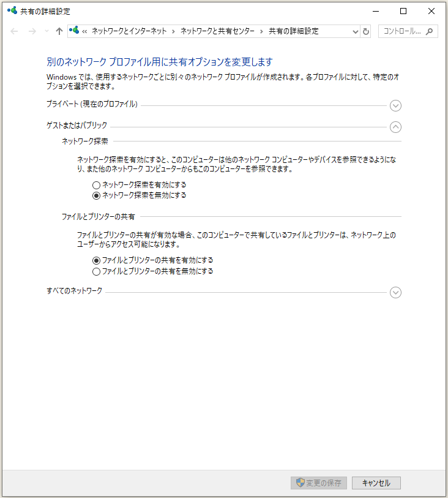Maximize the 共有の詳細設定 window
The width and height of the screenshot is (448, 498).
click(403, 11)
